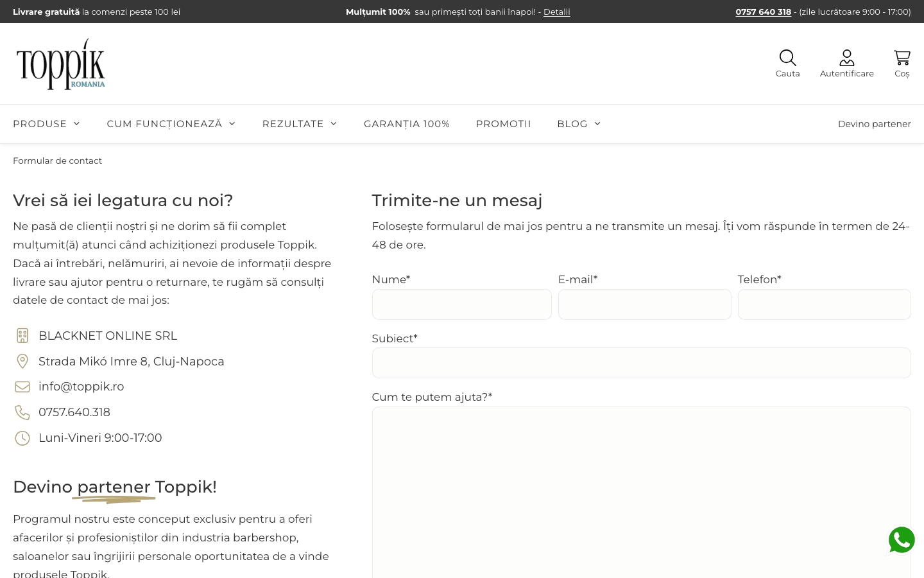Focus the Subiect input field
Viewport: 924px width, 578px height.
(x=642, y=363)
